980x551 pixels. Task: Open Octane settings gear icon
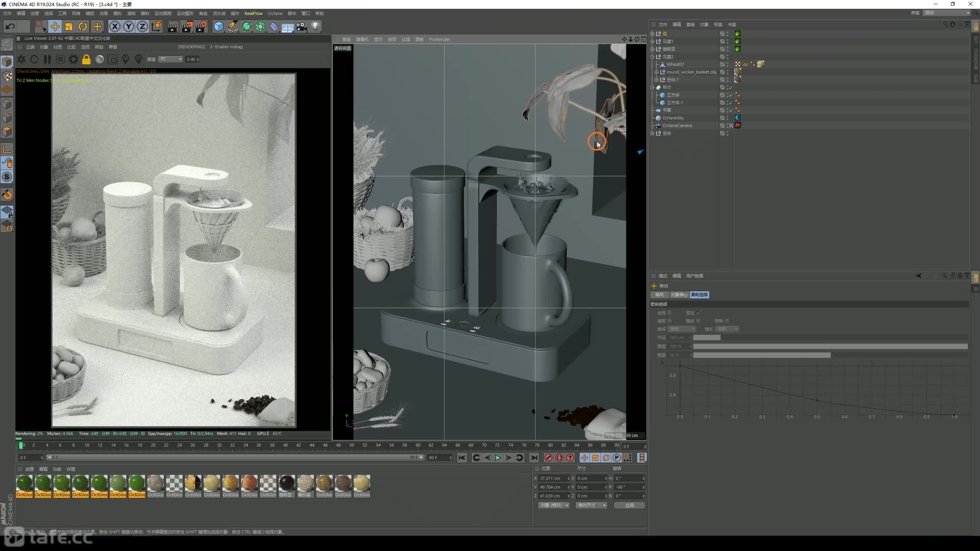pyautogui.click(x=73, y=59)
